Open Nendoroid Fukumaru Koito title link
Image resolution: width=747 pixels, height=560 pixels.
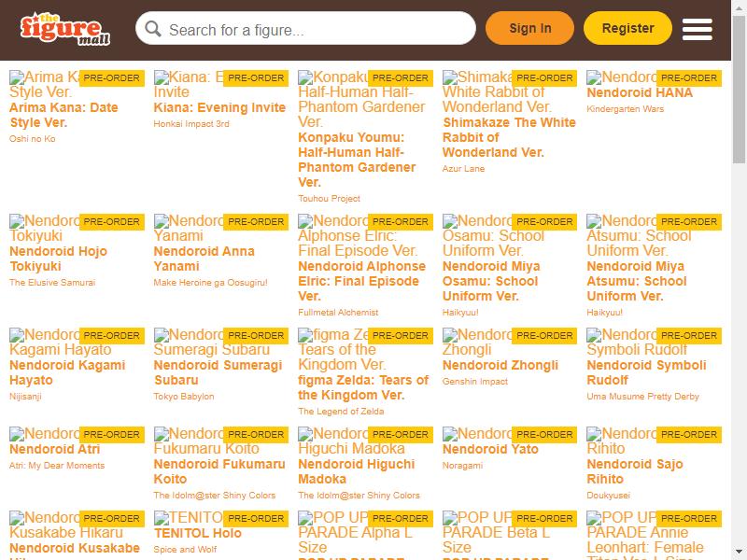coord(219,471)
